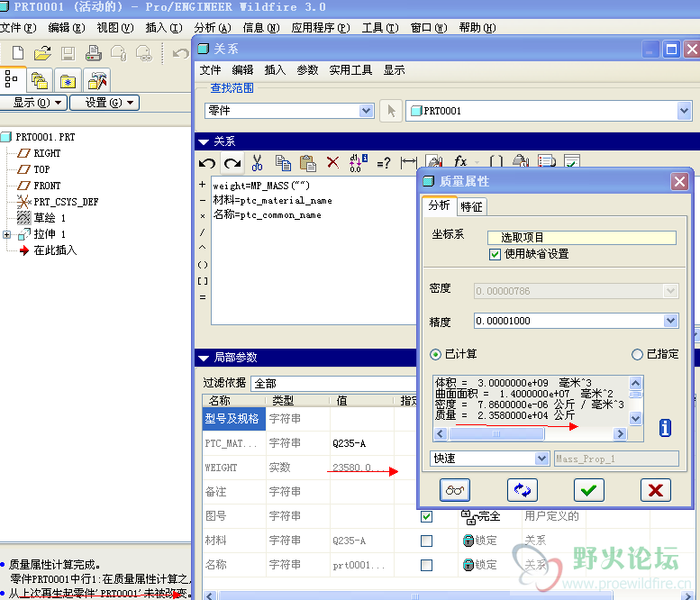Screen dimensions: 700x600
Task: Open the layers/folder browser tab icon
Action: coord(40,80)
